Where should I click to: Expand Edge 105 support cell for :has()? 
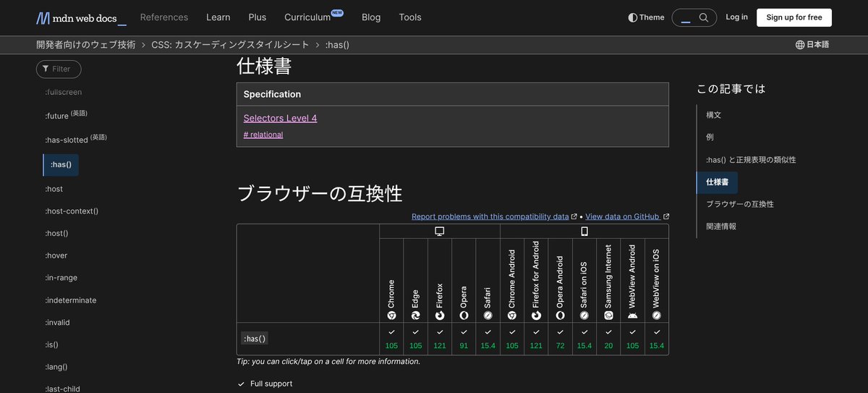coord(416,339)
